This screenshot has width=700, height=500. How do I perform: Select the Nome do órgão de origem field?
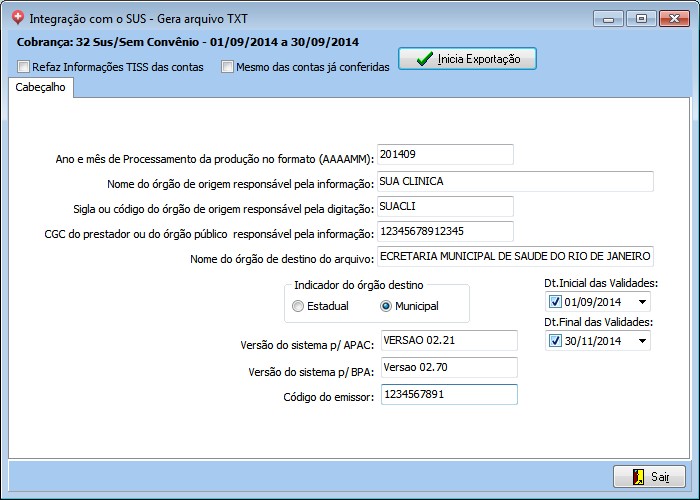pos(515,181)
